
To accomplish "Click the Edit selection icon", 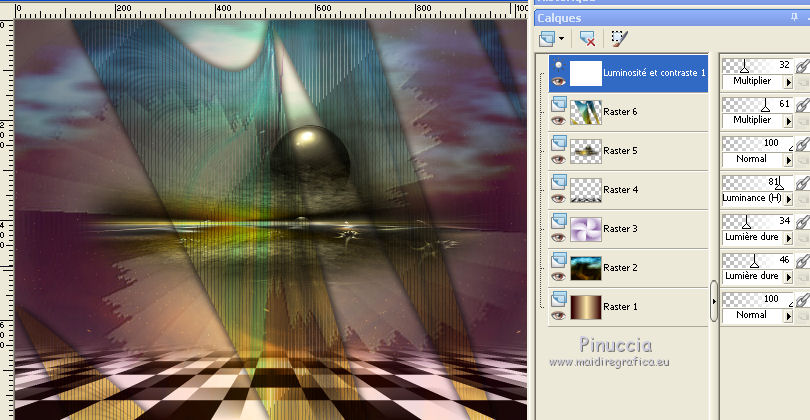I will [x=619, y=38].
